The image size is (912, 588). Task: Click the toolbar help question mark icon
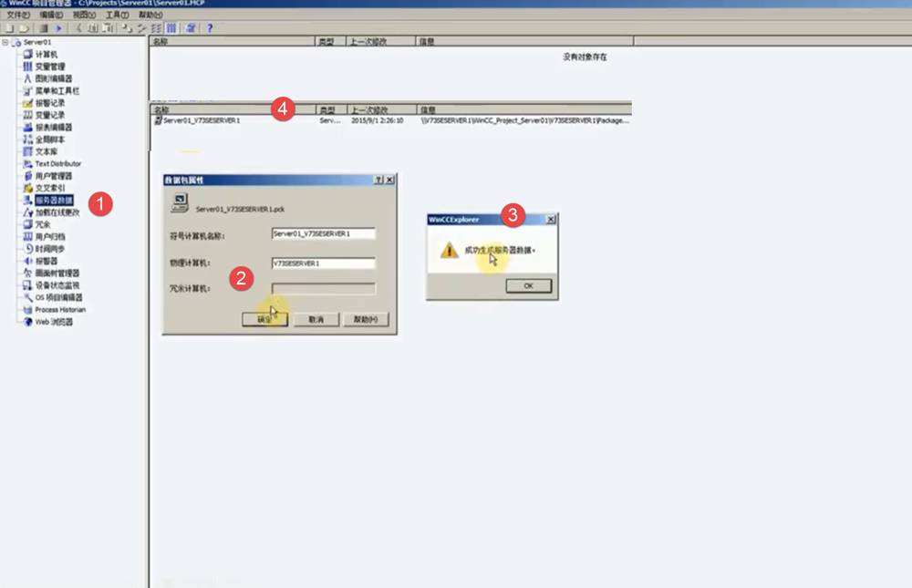click(208, 28)
